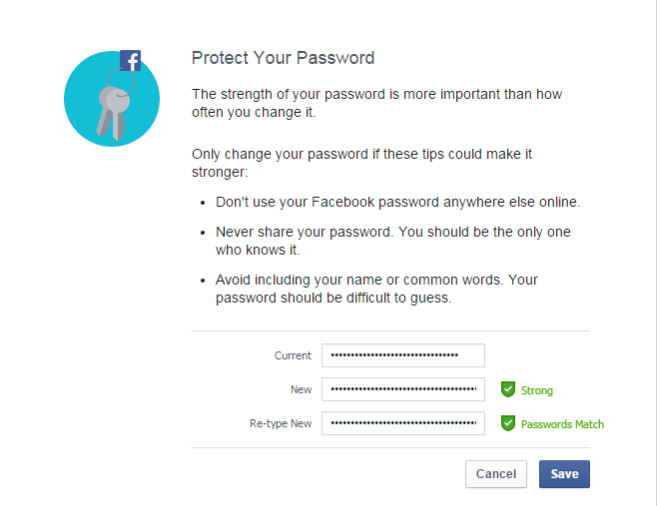Focus the Current password field
The width and height of the screenshot is (657, 506).
(x=403, y=356)
